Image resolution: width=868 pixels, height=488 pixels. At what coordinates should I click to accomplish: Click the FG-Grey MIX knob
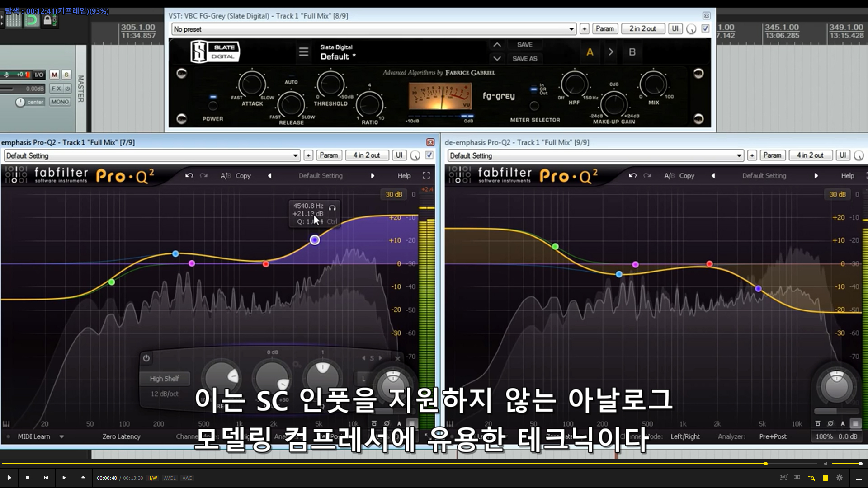653,84
